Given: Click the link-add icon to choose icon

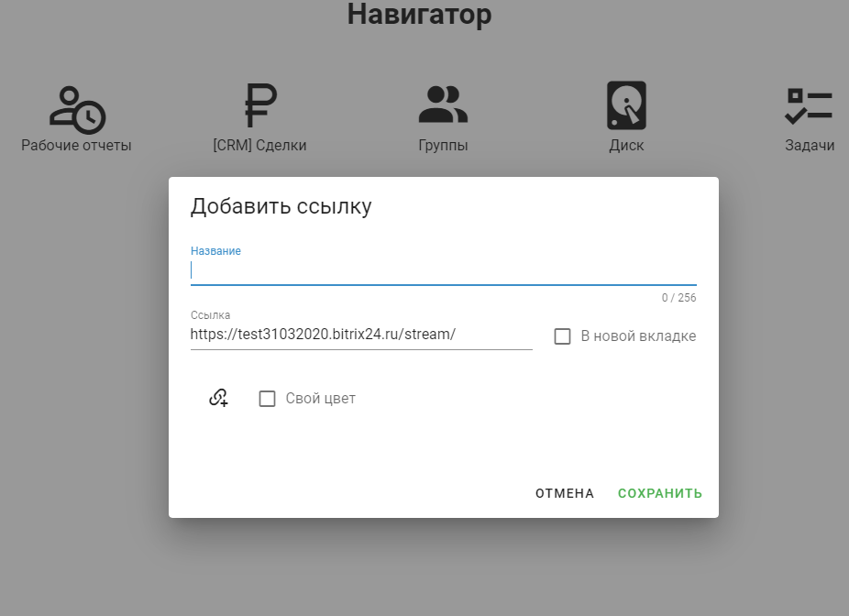Looking at the screenshot, I should point(219,398).
